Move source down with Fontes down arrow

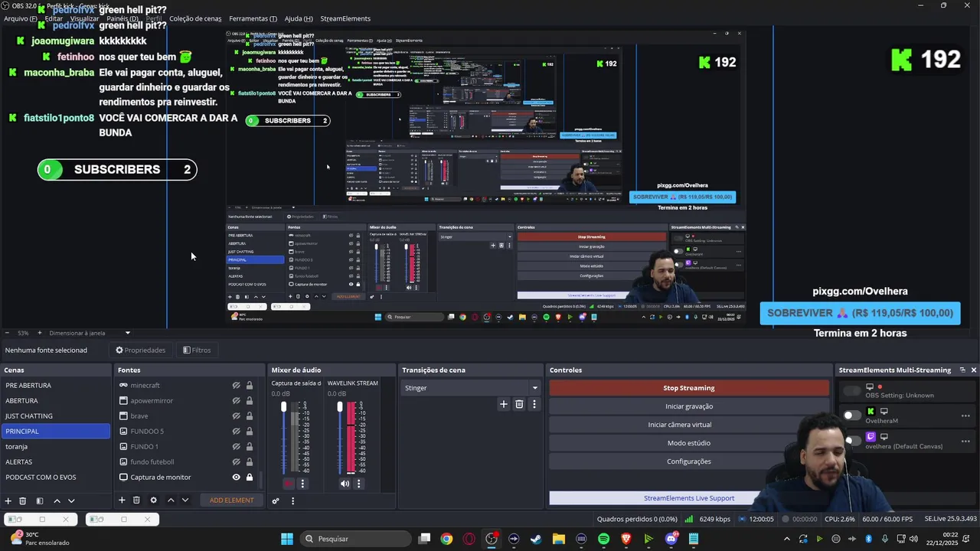click(x=185, y=500)
